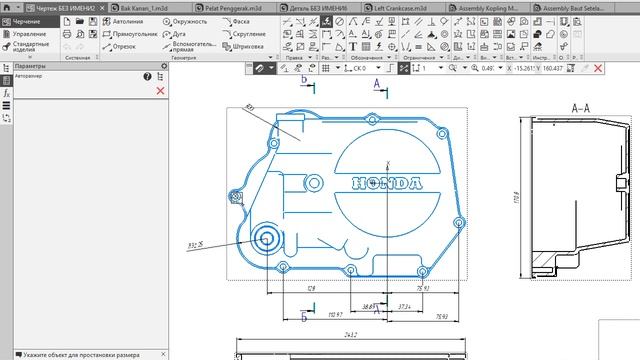
Task: Click the A-A section view label
Action: (x=580, y=109)
